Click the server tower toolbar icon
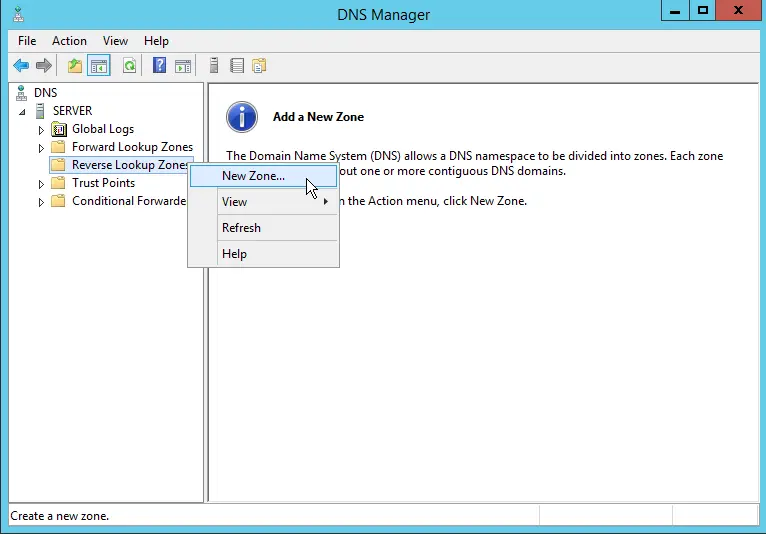766x534 pixels. [214, 66]
